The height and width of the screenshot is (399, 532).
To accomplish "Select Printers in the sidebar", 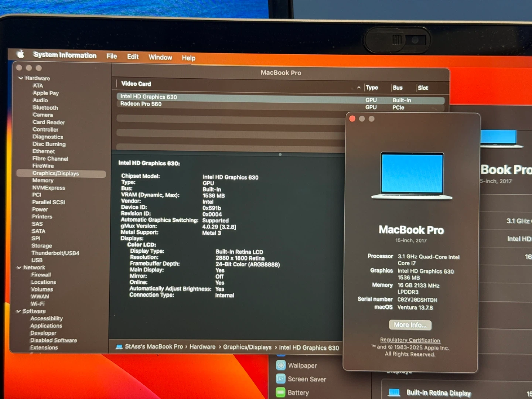I will [x=42, y=216].
